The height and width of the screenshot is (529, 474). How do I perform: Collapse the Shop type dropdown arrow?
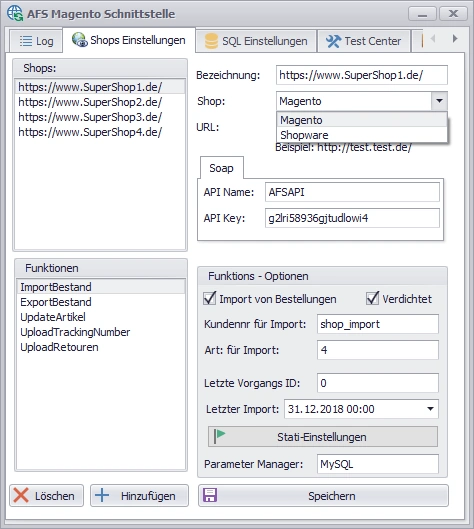tap(439, 101)
